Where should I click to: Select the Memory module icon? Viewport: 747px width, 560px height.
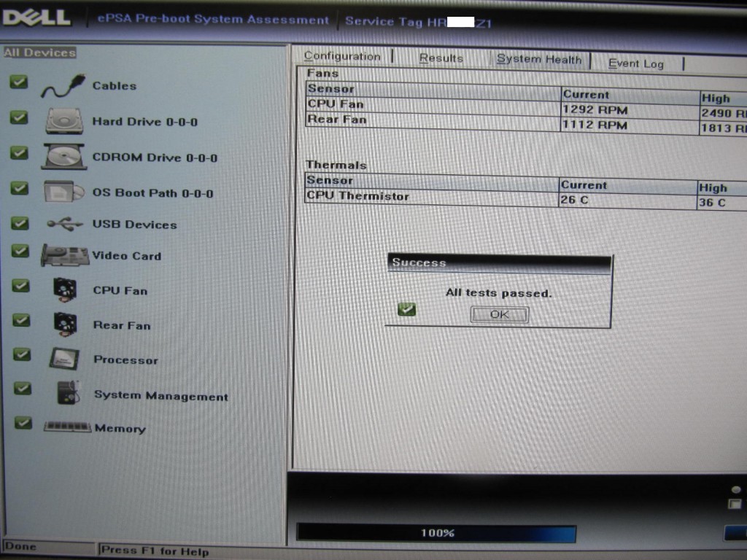[67, 427]
